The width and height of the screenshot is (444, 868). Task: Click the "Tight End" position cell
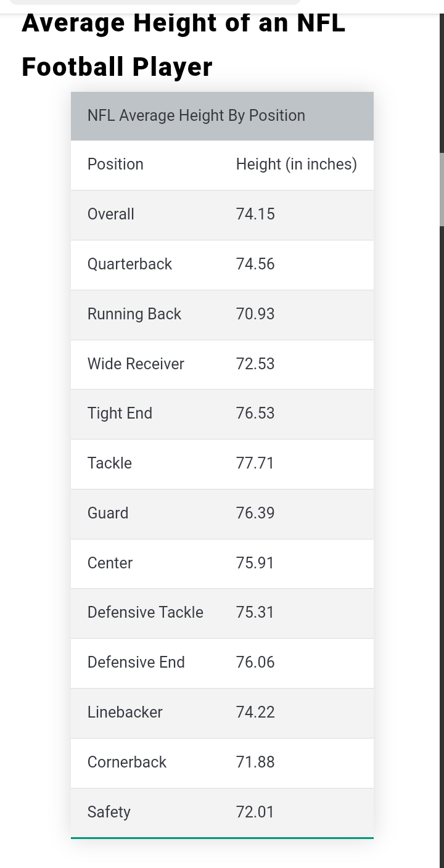pos(120,414)
